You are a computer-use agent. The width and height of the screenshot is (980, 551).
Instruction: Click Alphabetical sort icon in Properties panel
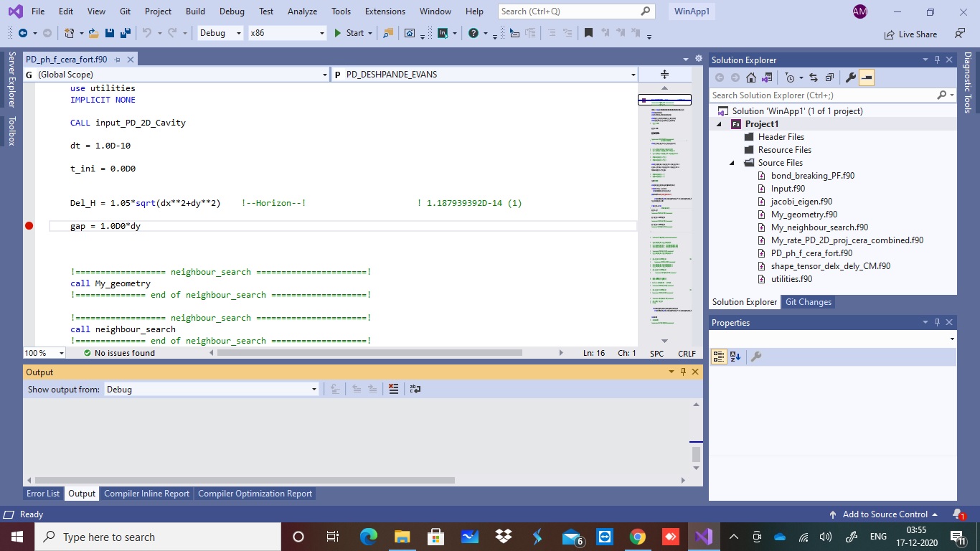click(735, 357)
